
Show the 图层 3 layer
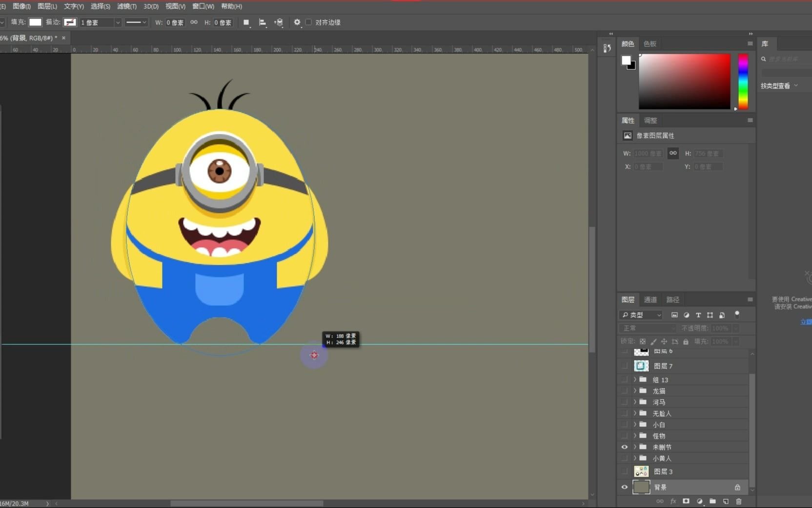coord(625,471)
